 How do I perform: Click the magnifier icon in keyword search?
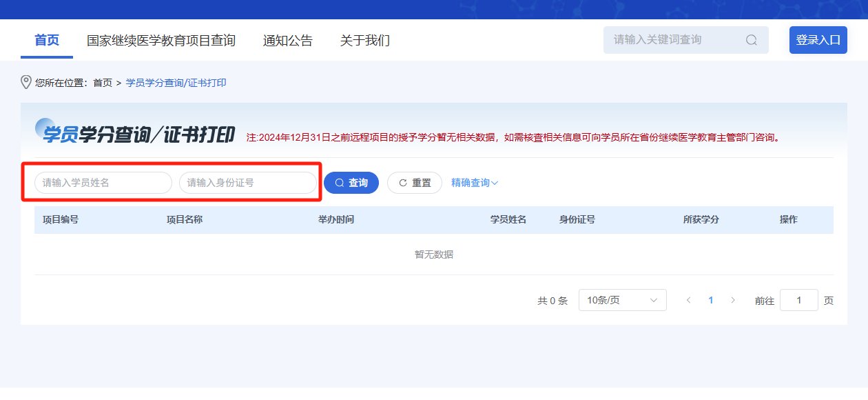(x=751, y=40)
